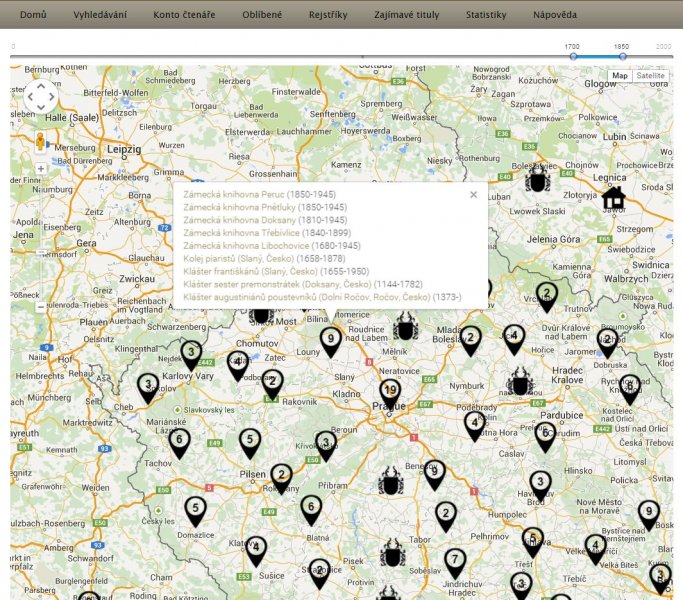The image size is (683, 600).
Task: Click cluster marker 2 near Vrchlabí
Action: (x=547, y=296)
